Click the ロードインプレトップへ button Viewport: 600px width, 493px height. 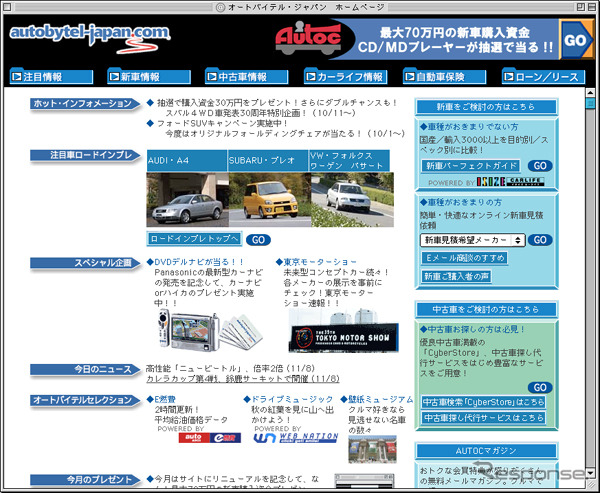[194, 239]
